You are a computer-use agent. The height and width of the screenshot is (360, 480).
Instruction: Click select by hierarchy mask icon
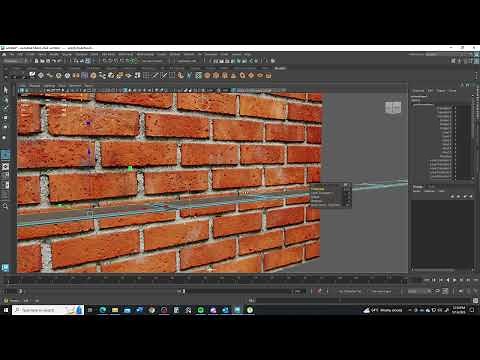(76, 61)
